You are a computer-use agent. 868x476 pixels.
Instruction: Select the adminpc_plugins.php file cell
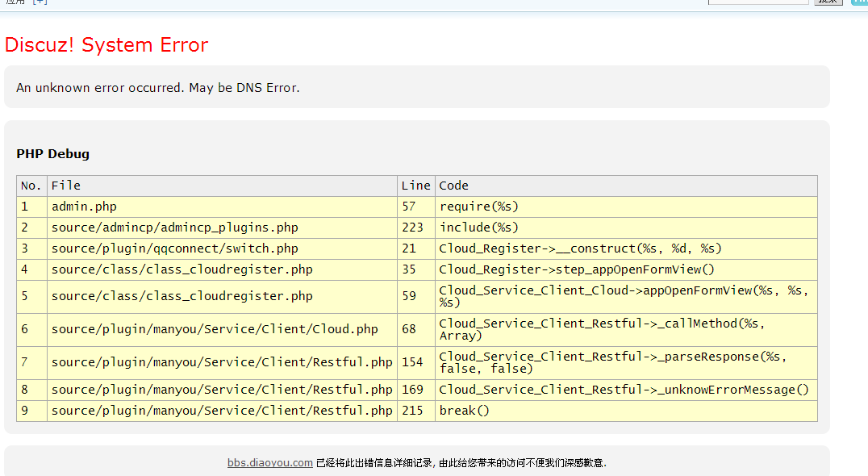click(x=174, y=228)
